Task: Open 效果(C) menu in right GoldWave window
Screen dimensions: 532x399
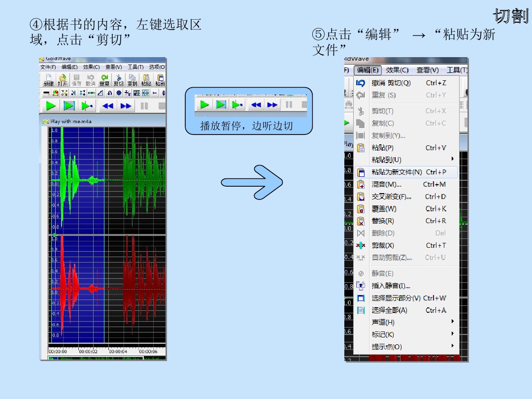Action: (x=397, y=70)
